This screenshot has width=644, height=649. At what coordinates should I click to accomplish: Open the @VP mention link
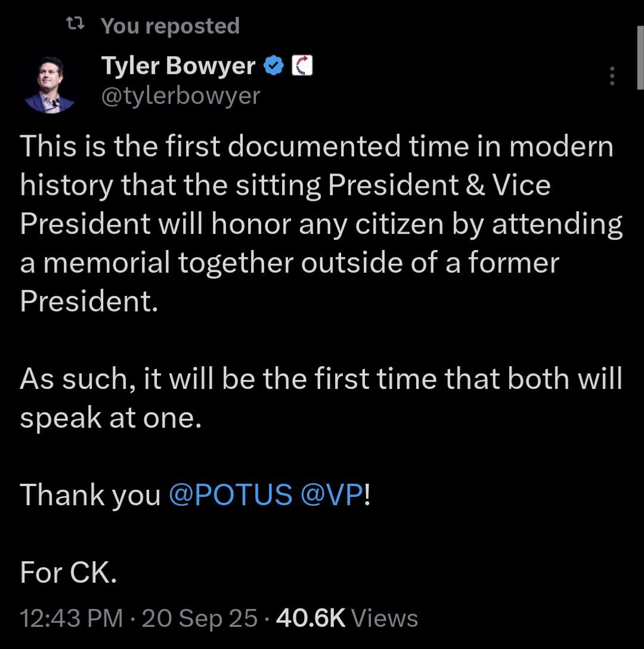(x=332, y=495)
